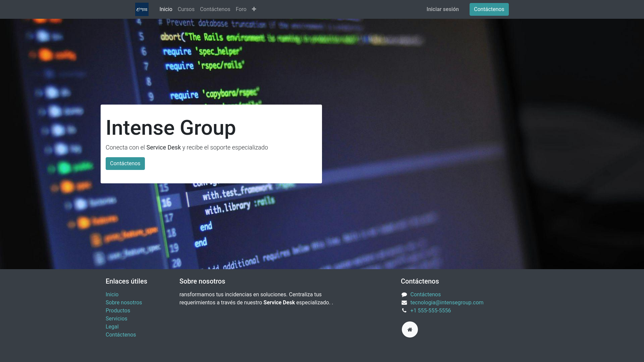Open the Inicio footer link
644x362 pixels.
[112, 295]
